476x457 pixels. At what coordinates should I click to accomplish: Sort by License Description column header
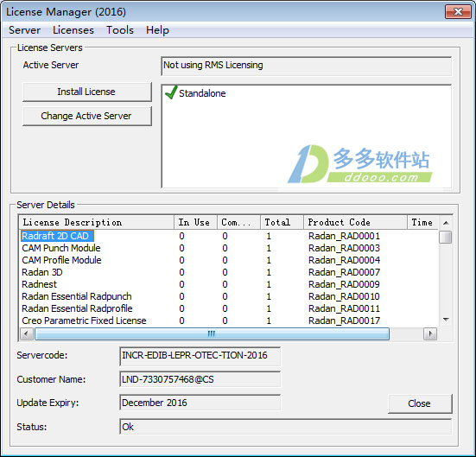point(97,222)
